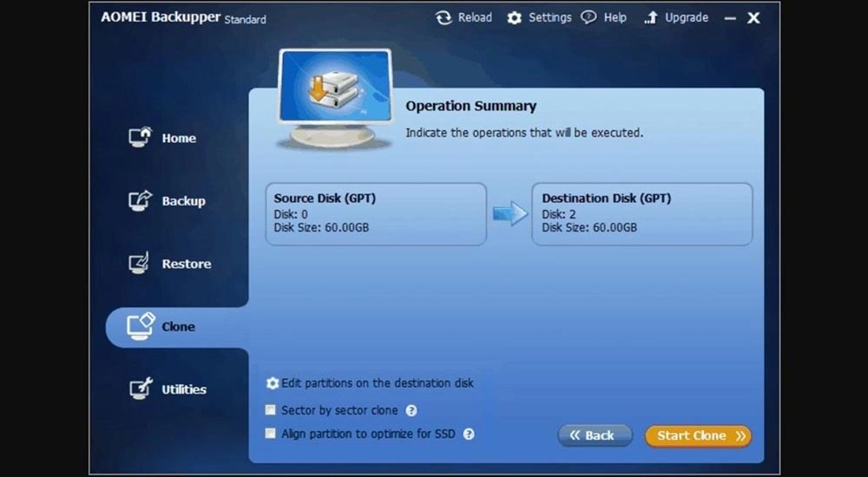
Task: Click the Backup icon in sidebar
Action: pos(140,199)
